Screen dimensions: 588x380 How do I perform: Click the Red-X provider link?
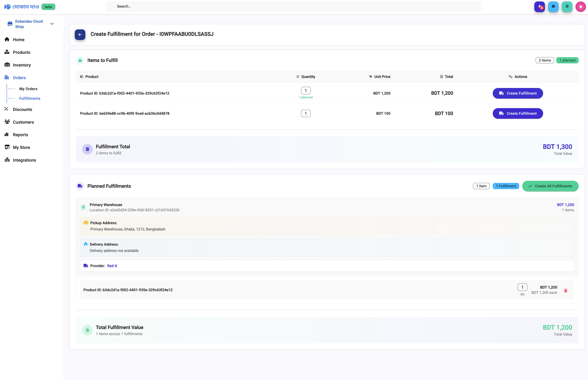tap(112, 266)
